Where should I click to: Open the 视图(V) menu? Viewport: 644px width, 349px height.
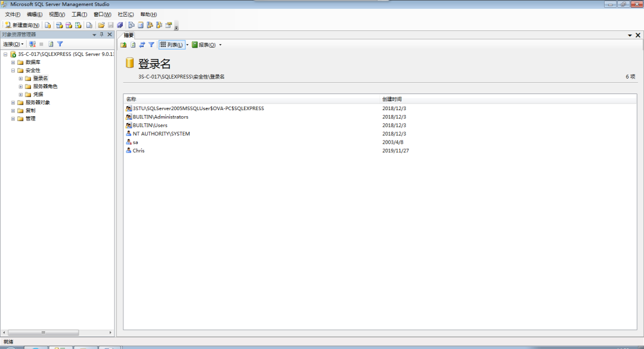click(x=57, y=14)
